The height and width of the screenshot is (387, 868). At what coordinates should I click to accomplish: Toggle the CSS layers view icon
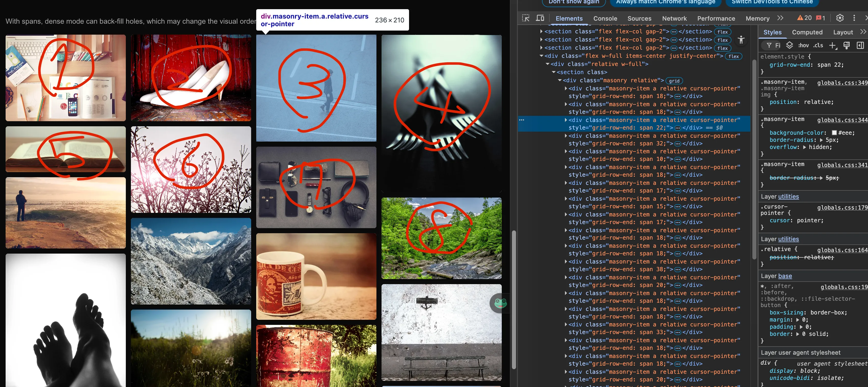tap(790, 45)
